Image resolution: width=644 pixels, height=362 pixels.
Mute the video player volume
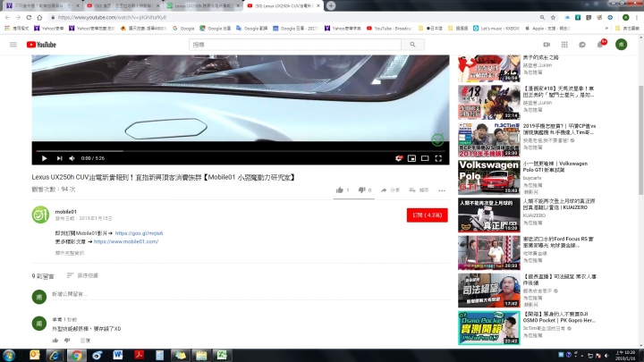point(72,158)
